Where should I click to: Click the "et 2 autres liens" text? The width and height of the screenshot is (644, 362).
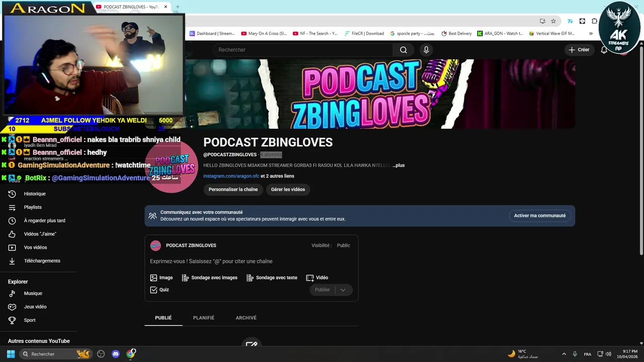coord(277,176)
